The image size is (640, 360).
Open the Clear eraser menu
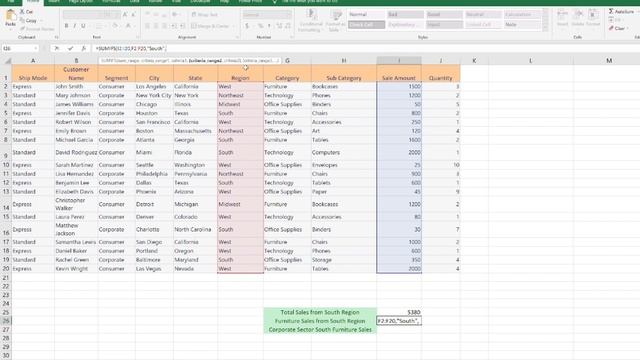click(618, 28)
